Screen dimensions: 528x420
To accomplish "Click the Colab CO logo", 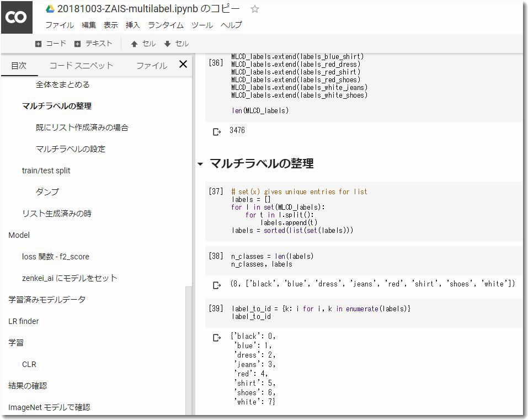I will pos(16,17).
